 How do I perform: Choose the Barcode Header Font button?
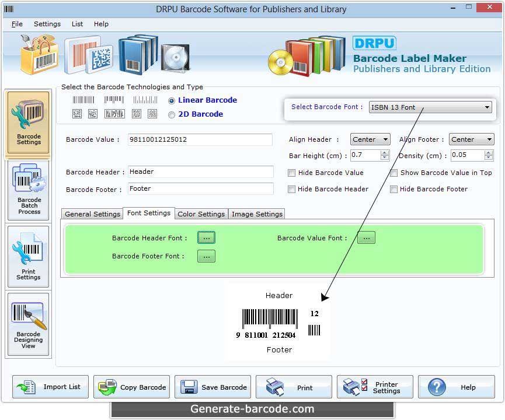pos(207,238)
